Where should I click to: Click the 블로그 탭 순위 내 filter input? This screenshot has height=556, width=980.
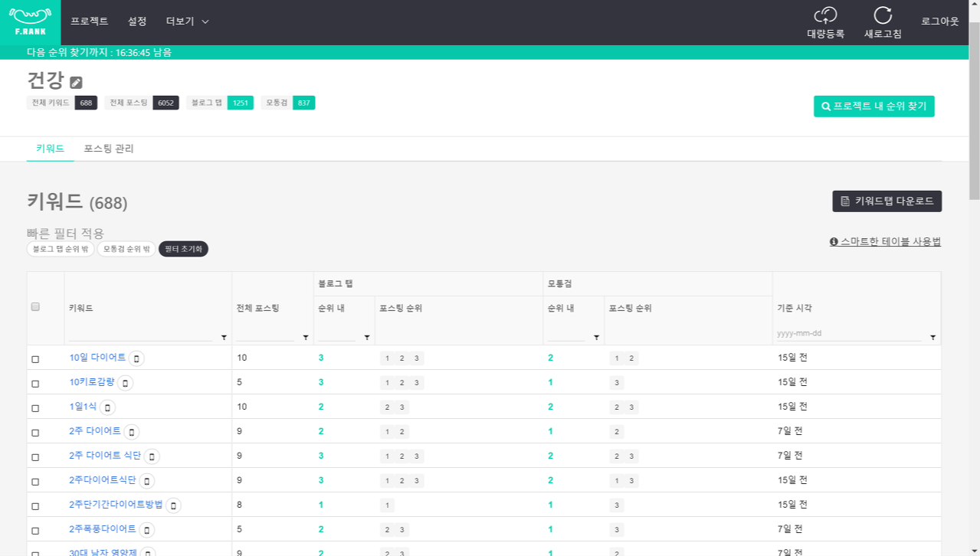337,335
